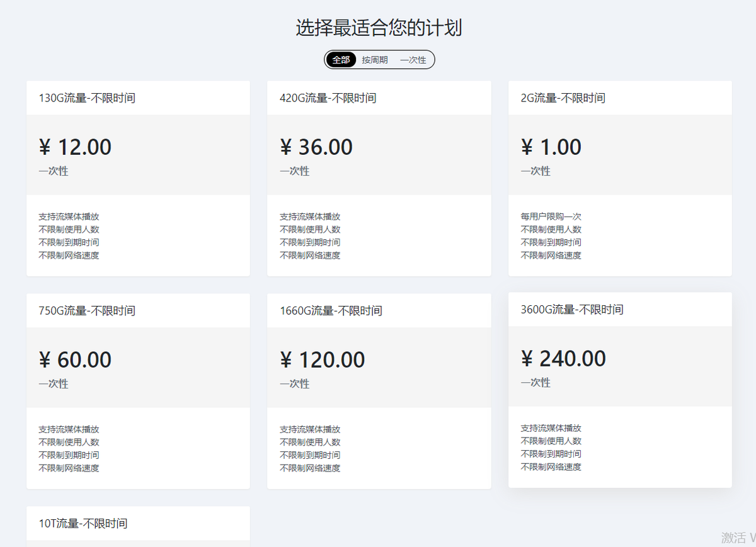Click the ¥ 12.00 price

click(75, 147)
